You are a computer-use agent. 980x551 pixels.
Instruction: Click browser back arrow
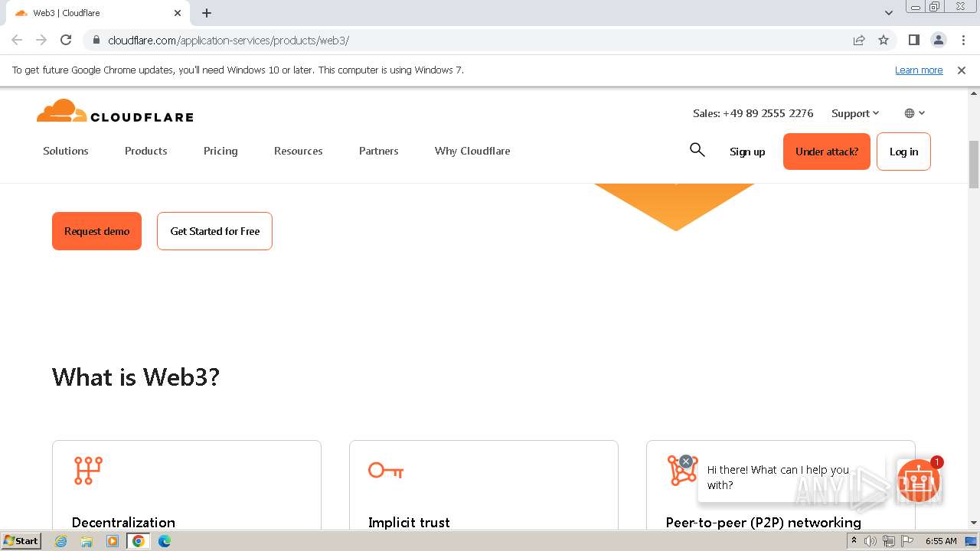[17, 40]
